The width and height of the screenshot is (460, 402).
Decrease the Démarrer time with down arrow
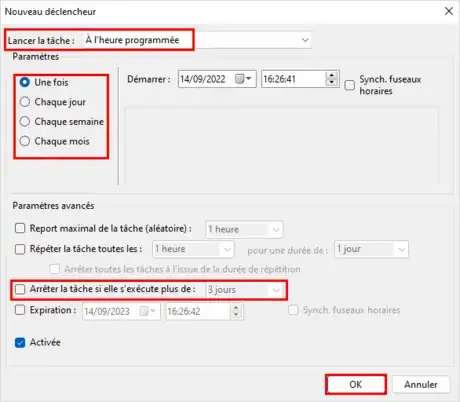pyautogui.click(x=331, y=82)
